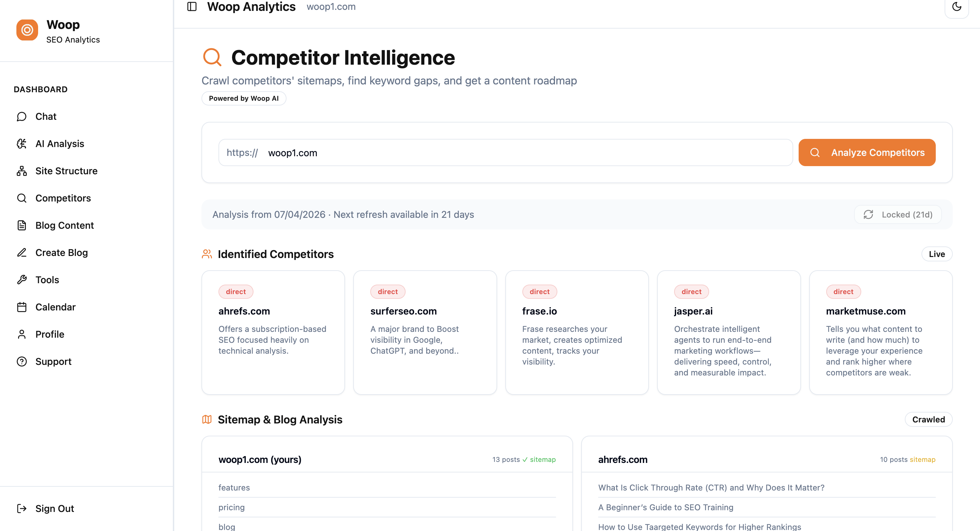The image size is (980, 531).
Task: Open Chat from the sidebar
Action: [46, 116]
